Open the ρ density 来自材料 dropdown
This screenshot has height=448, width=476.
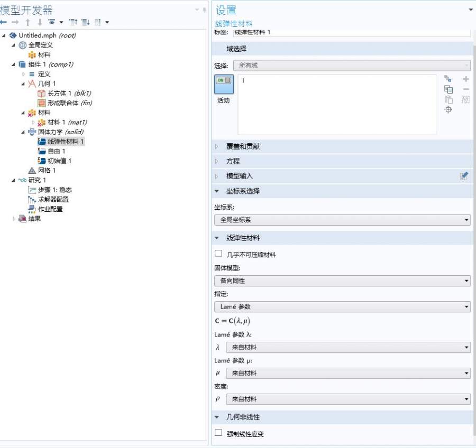(x=348, y=399)
